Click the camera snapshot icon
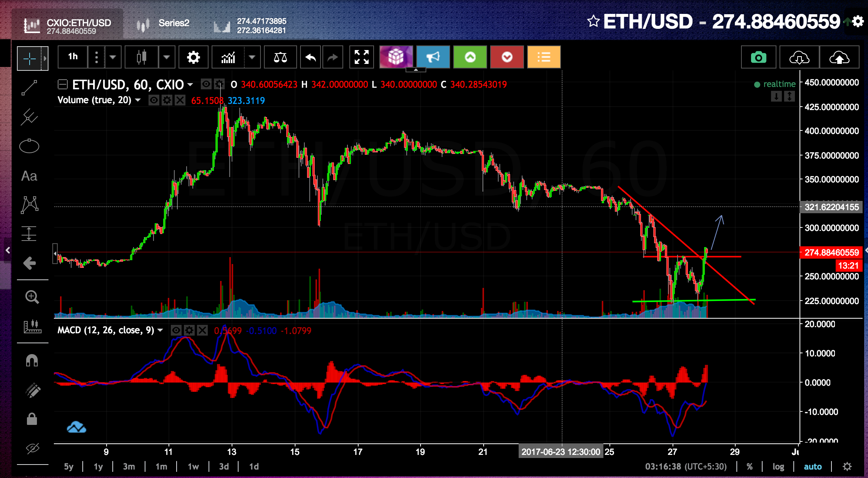 pos(758,58)
